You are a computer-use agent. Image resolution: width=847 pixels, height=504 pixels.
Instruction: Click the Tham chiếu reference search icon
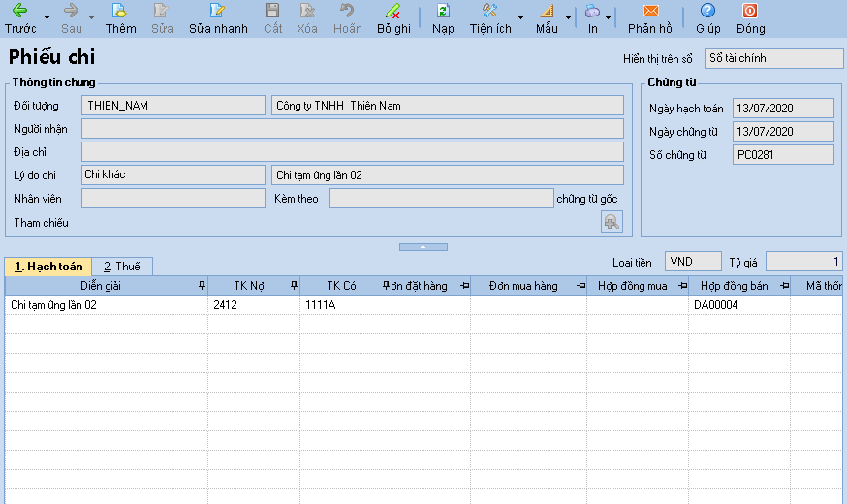point(612,222)
